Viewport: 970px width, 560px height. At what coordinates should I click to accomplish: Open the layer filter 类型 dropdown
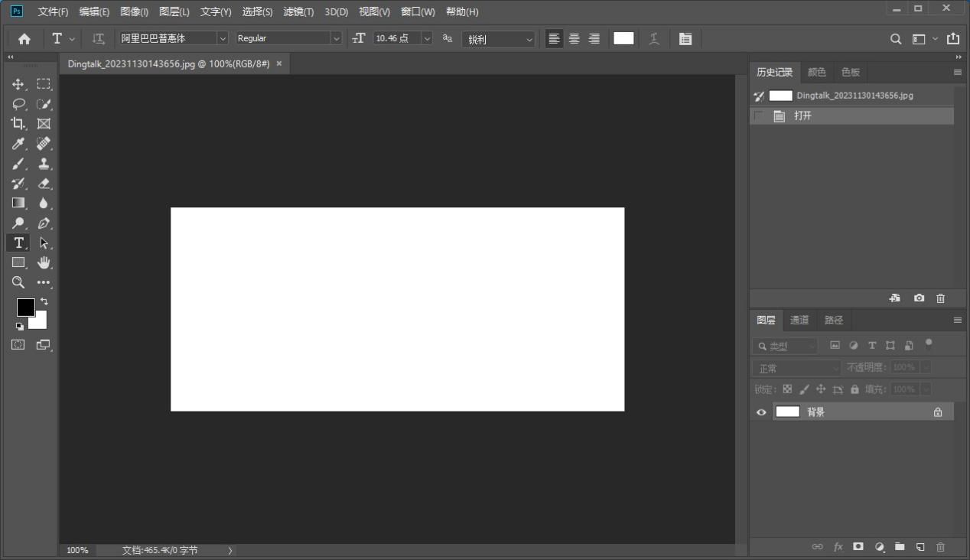point(785,347)
